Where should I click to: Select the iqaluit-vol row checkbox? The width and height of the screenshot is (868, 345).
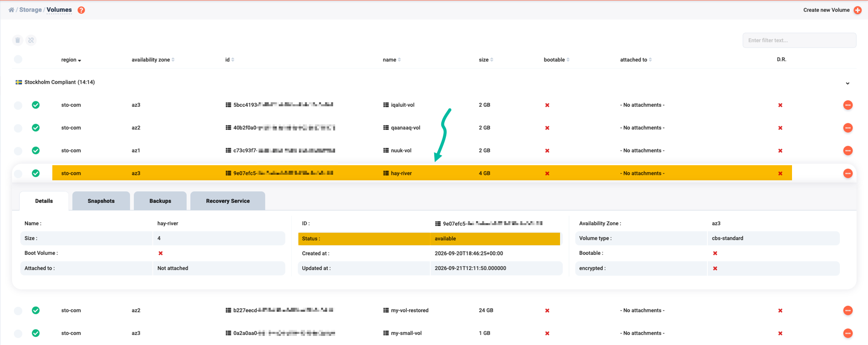[18, 105]
